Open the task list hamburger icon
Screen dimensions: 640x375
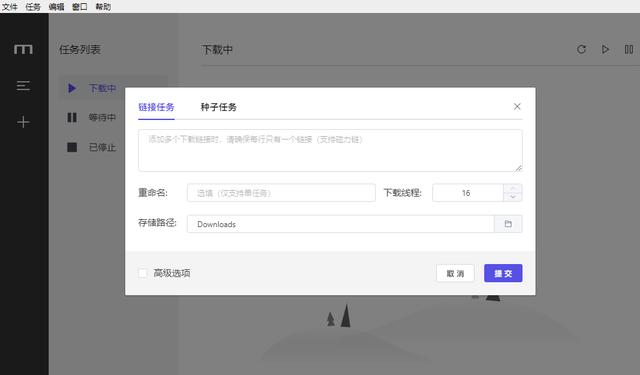click(x=23, y=86)
